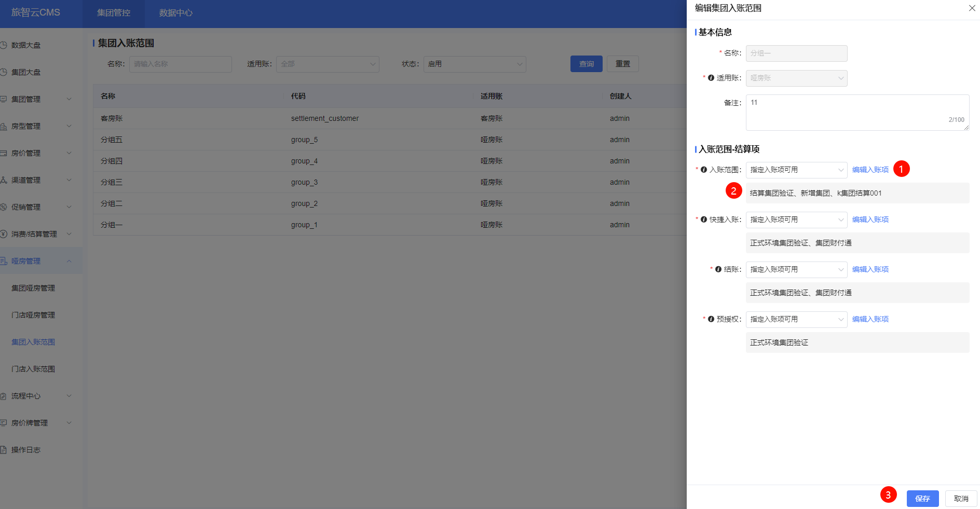Expand the 房价牌管理 menu chevron
Image resolution: width=980 pixels, height=509 pixels.
(69, 423)
